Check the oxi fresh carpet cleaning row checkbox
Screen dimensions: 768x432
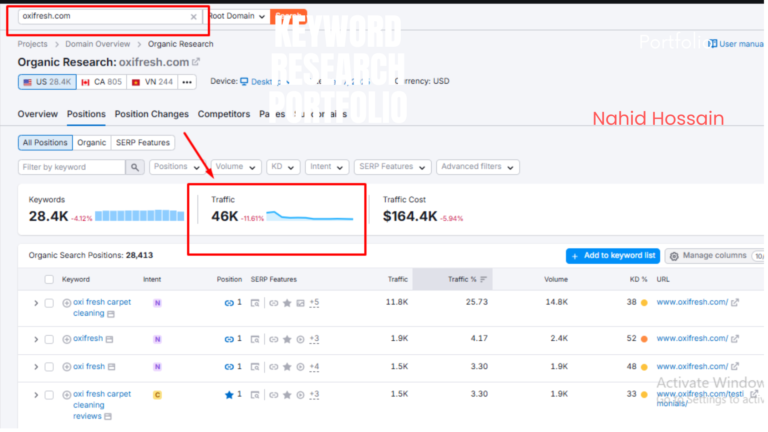(x=49, y=304)
